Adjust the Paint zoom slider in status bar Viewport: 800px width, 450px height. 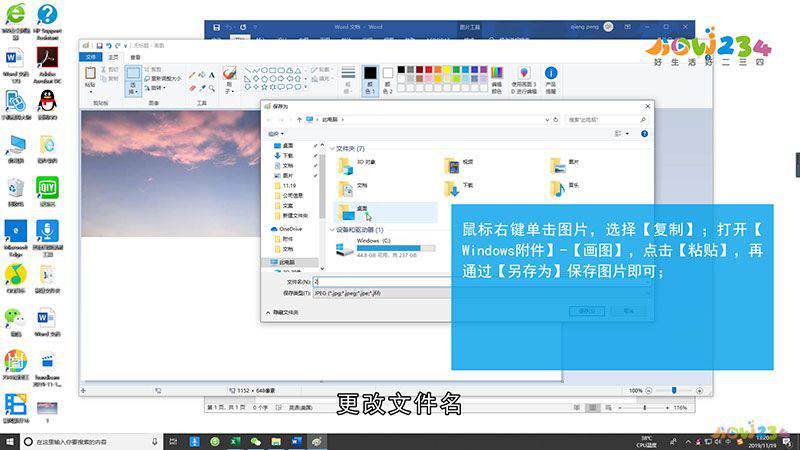pos(674,390)
